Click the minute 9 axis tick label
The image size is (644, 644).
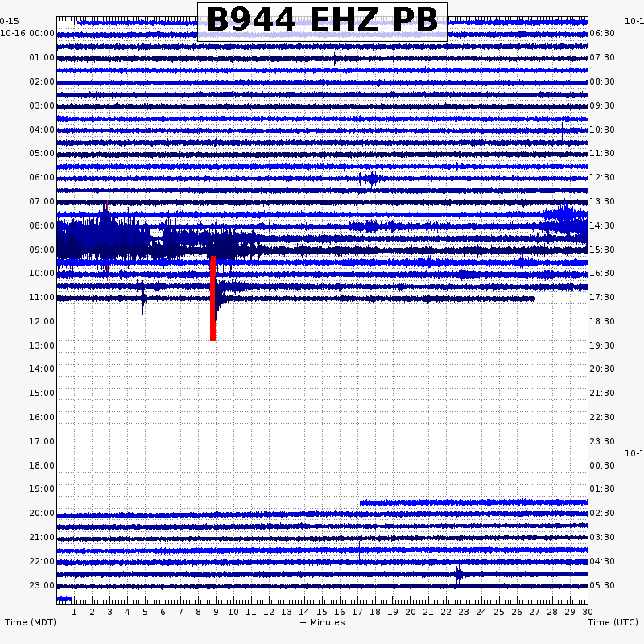(216, 612)
